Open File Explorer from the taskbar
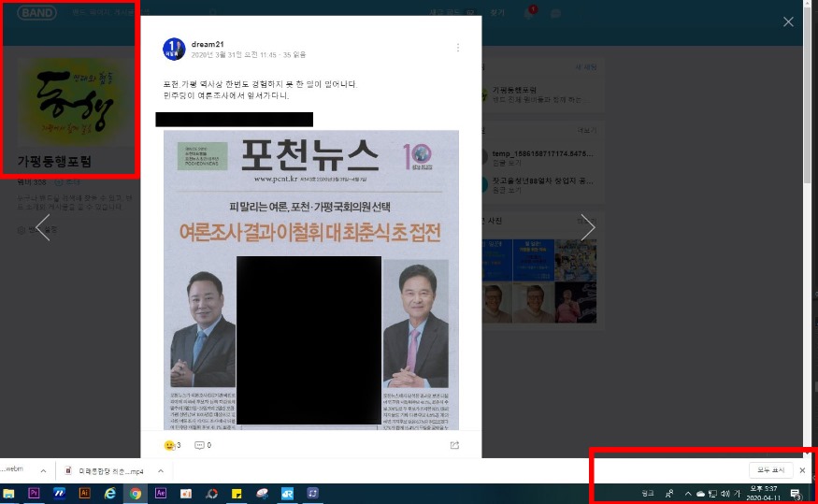 (8, 493)
